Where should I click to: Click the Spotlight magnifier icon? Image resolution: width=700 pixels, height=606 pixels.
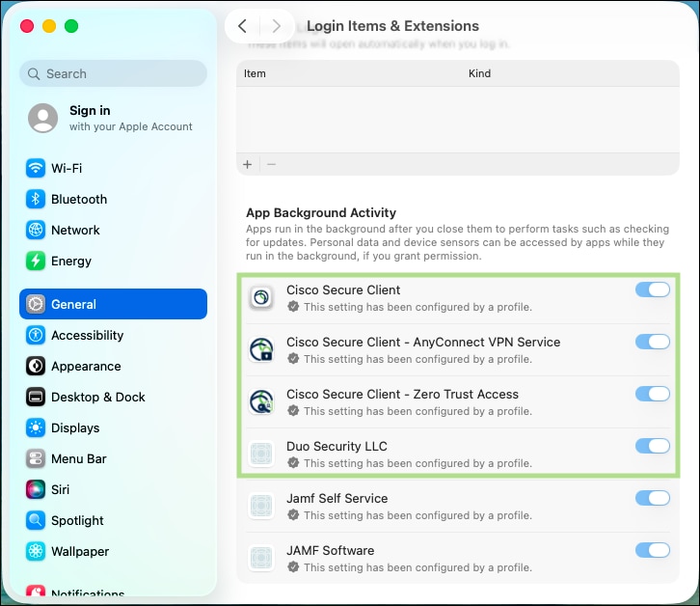36,520
